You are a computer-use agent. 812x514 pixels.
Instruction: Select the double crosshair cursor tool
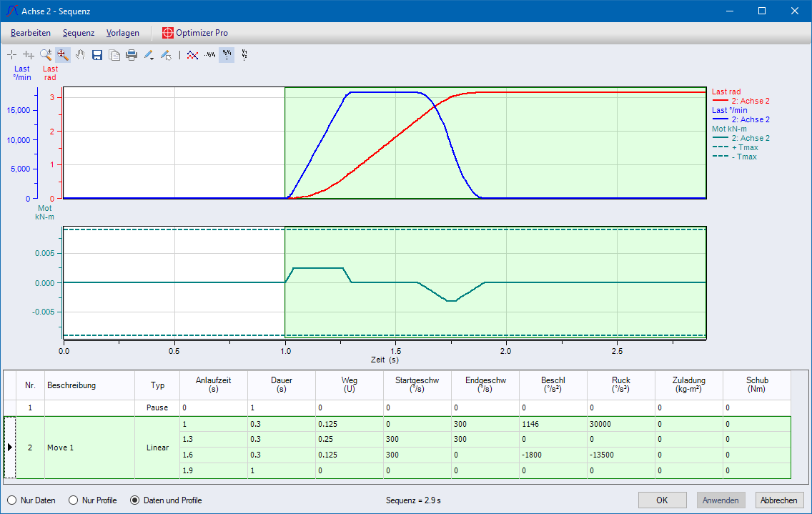tap(29, 55)
